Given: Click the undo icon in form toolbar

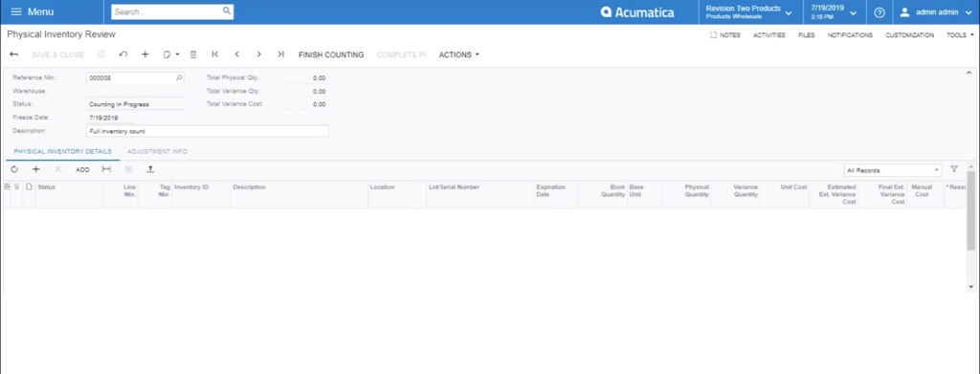Looking at the screenshot, I should 123,55.
